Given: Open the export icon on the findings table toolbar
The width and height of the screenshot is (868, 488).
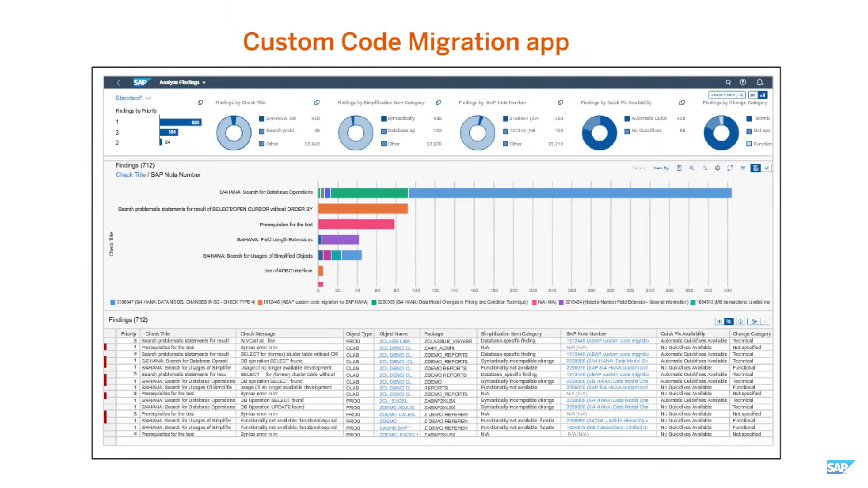Looking at the screenshot, I should pyautogui.click(x=754, y=321).
